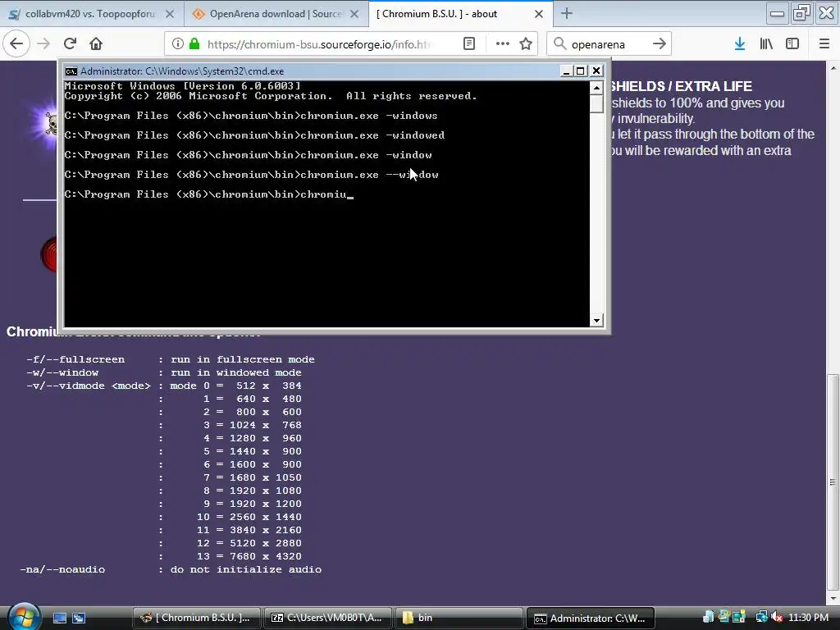The width and height of the screenshot is (840, 630).
Task: Open the cmd.exe window system menu icon
Action: [71, 71]
